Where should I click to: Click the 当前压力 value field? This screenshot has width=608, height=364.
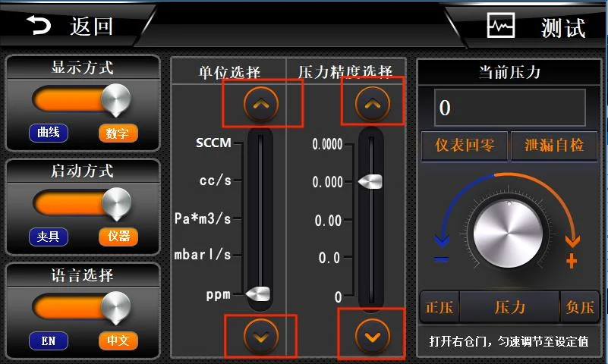[509, 108]
